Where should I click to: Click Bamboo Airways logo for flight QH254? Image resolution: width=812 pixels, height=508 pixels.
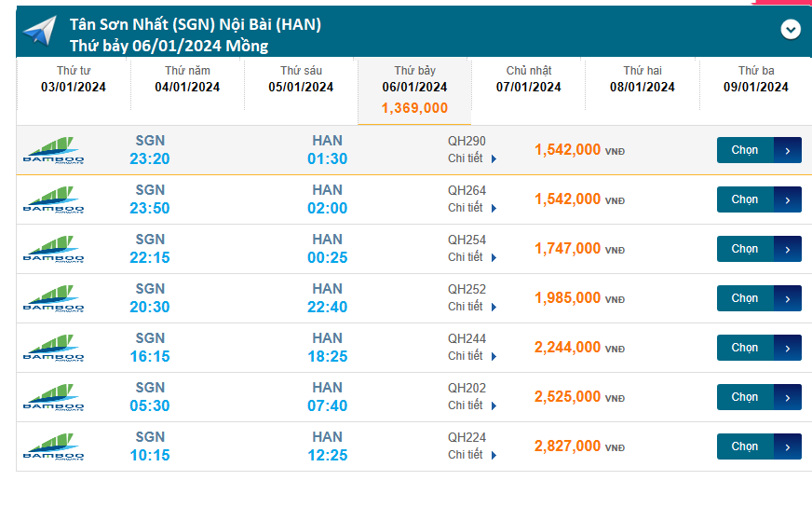[53, 249]
